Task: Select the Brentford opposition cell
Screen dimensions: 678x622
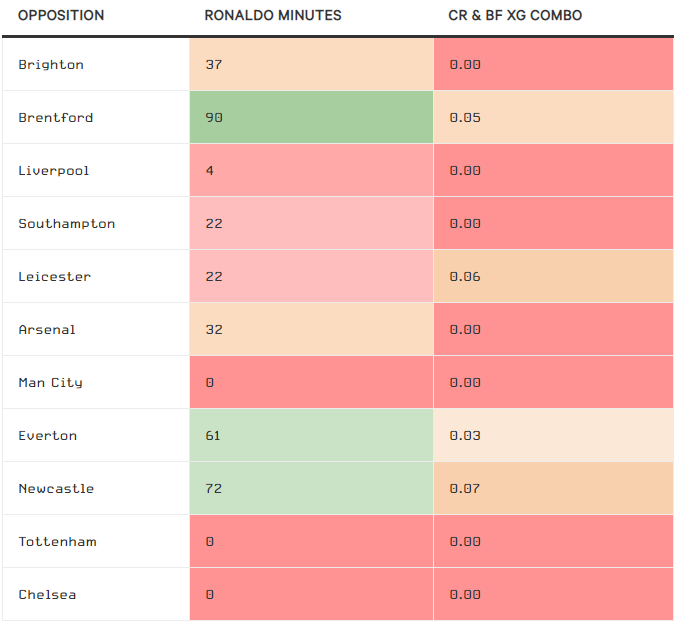Action: point(56,118)
